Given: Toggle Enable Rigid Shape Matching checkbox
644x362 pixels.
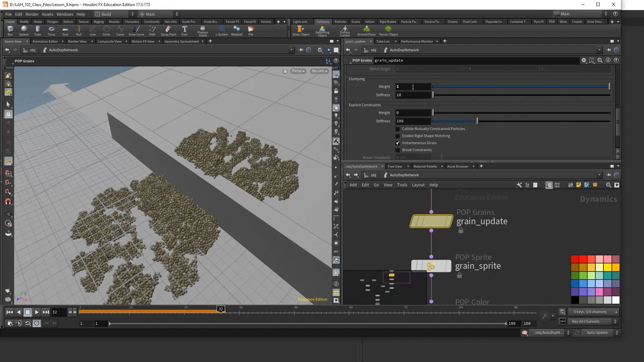Looking at the screenshot, I should coord(398,136).
